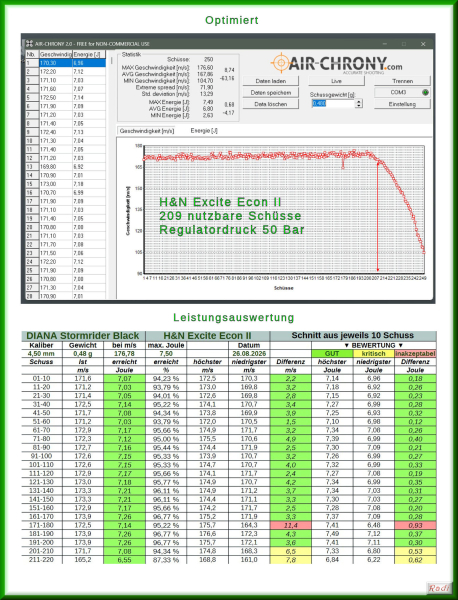458x600 pixels.
Task: Click the splitter handle beside the shot list
Action: 111,60
